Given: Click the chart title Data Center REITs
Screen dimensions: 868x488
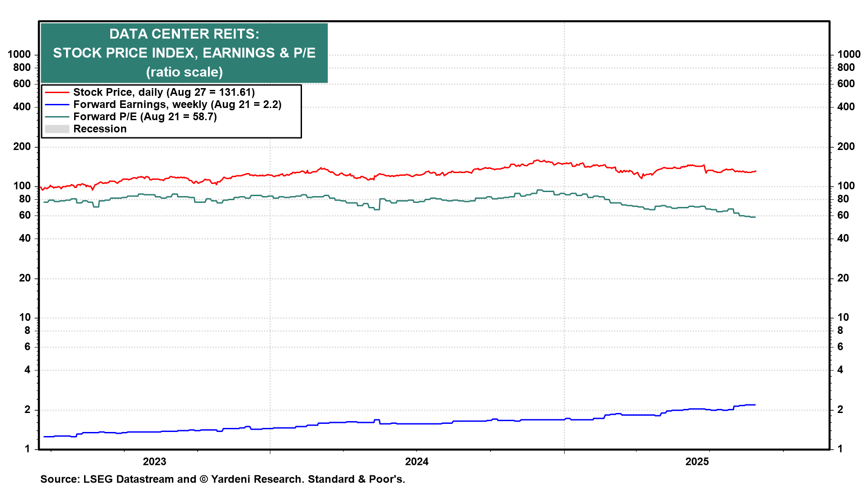Looking at the screenshot, I should tap(184, 34).
